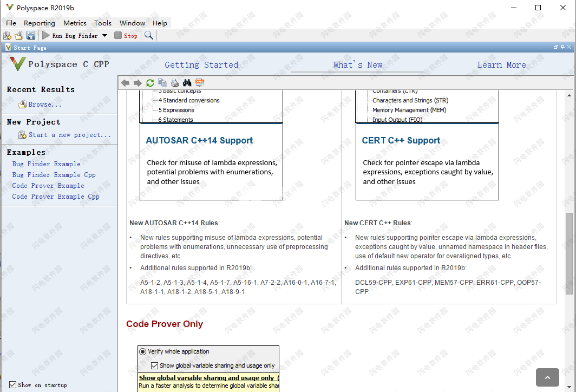
Task: Click Start a new project... link
Action: pos(69,134)
